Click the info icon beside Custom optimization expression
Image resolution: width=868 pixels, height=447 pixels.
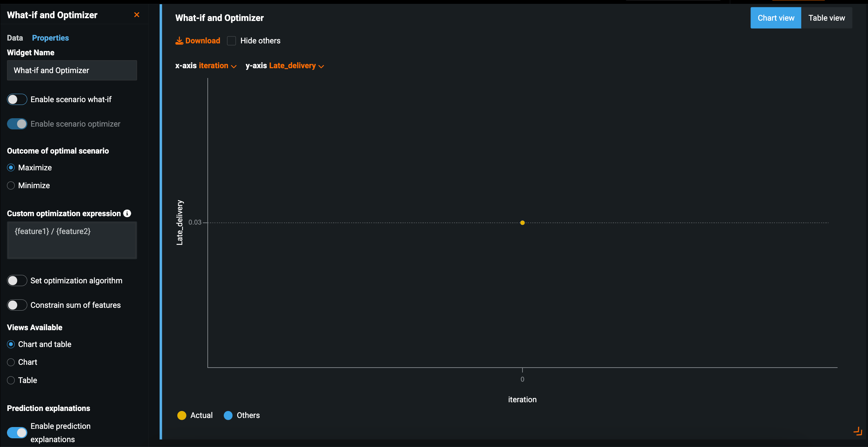click(x=127, y=213)
